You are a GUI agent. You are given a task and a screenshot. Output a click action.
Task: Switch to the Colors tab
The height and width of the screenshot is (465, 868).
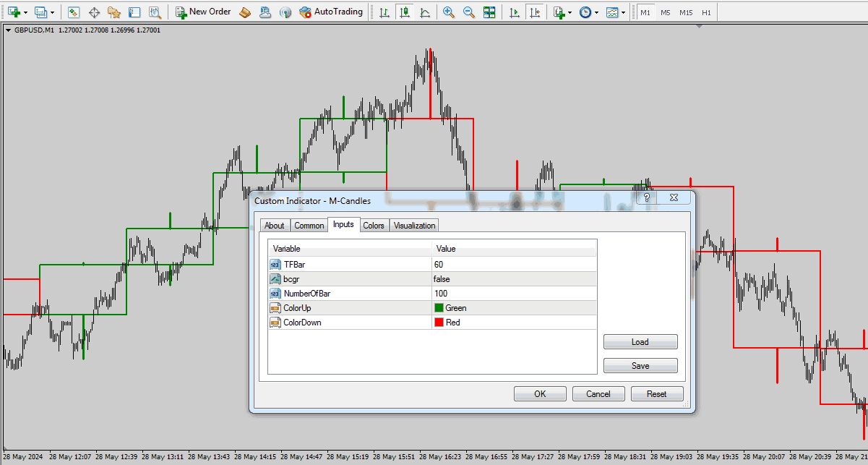[x=374, y=226]
